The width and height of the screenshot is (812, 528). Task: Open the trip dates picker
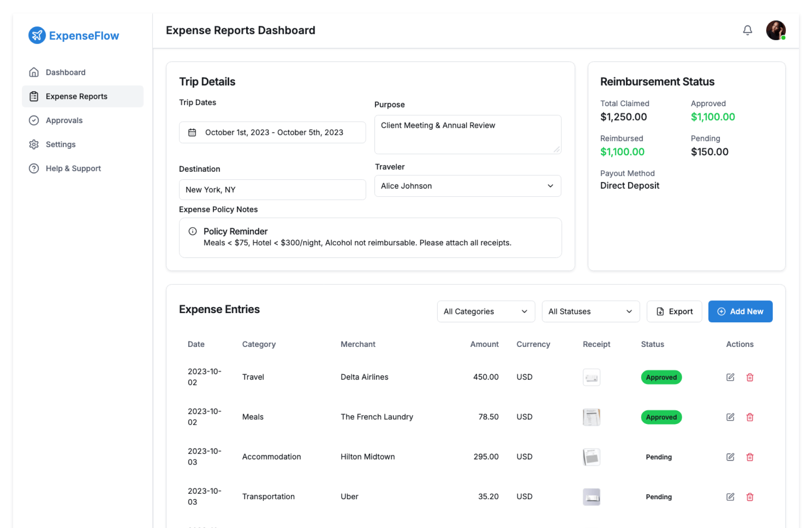[x=272, y=132]
